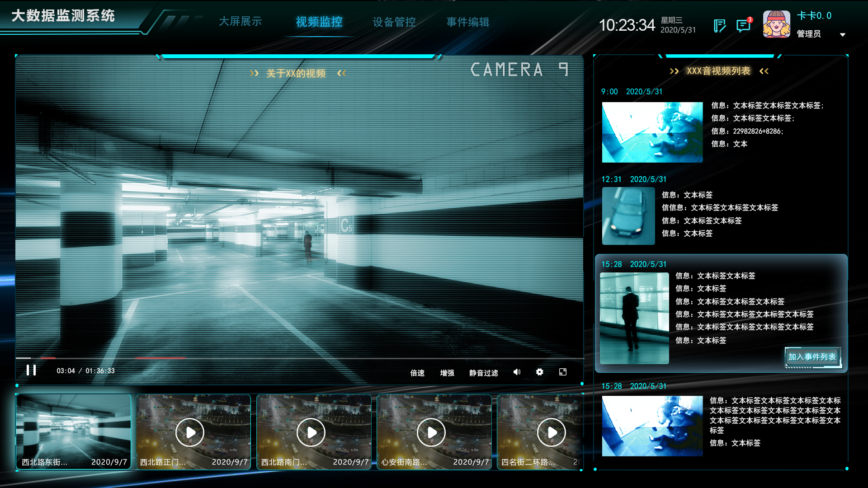Open the notes icon in header
868x488 pixels.
719,26
